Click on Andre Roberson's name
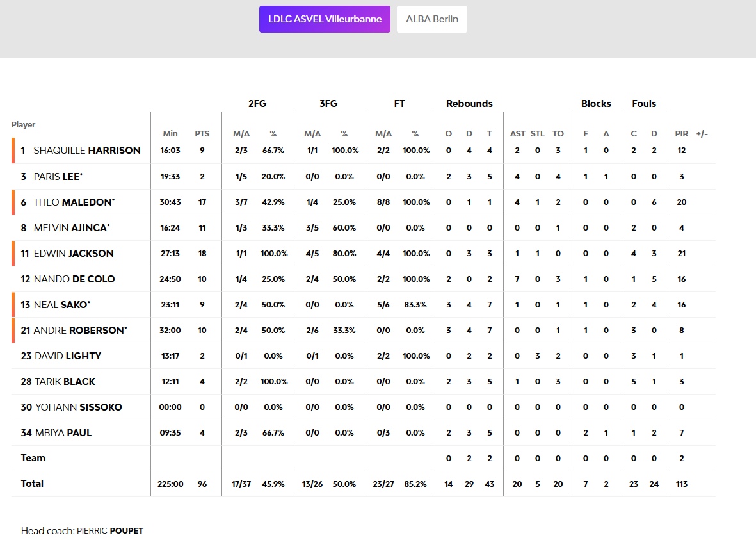This screenshot has height=540, width=756. [x=79, y=330]
